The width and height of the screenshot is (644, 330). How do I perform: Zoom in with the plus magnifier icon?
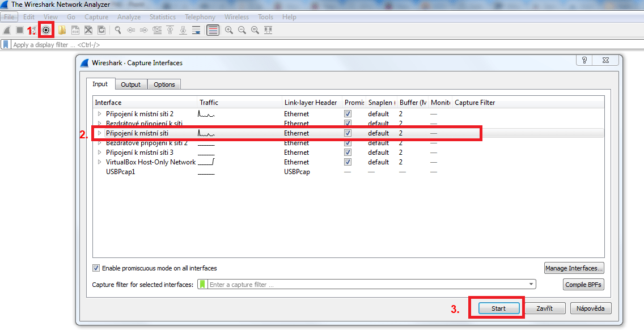point(229,30)
